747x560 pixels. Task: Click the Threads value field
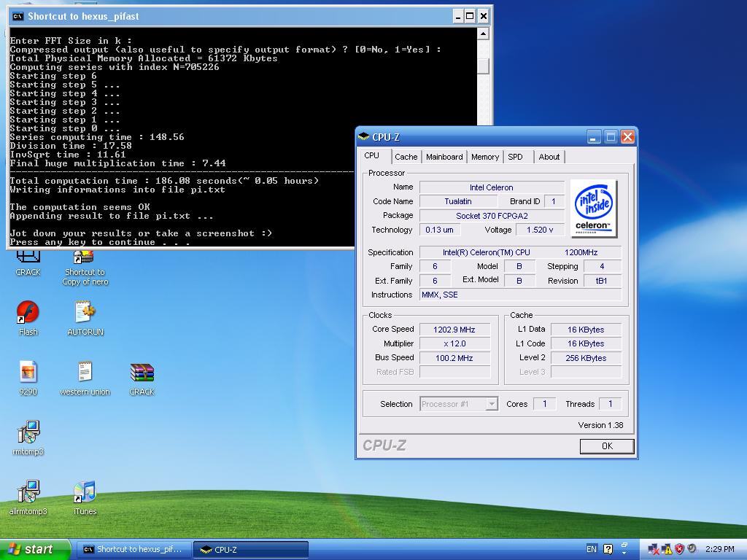(x=611, y=404)
